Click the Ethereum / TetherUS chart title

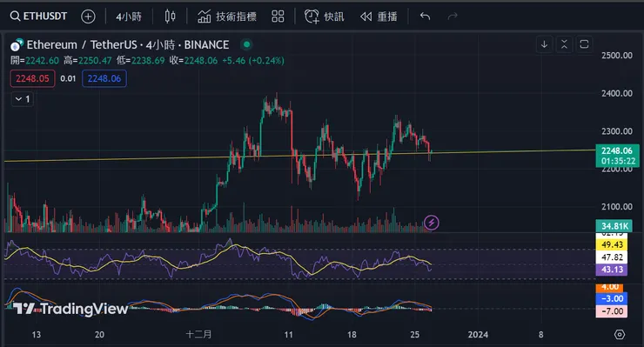click(x=128, y=44)
